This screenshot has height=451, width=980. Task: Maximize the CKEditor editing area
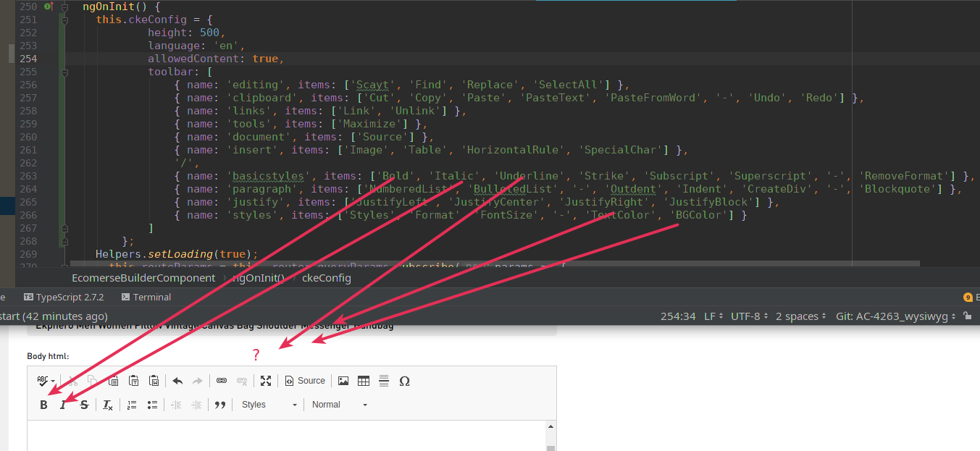point(265,380)
